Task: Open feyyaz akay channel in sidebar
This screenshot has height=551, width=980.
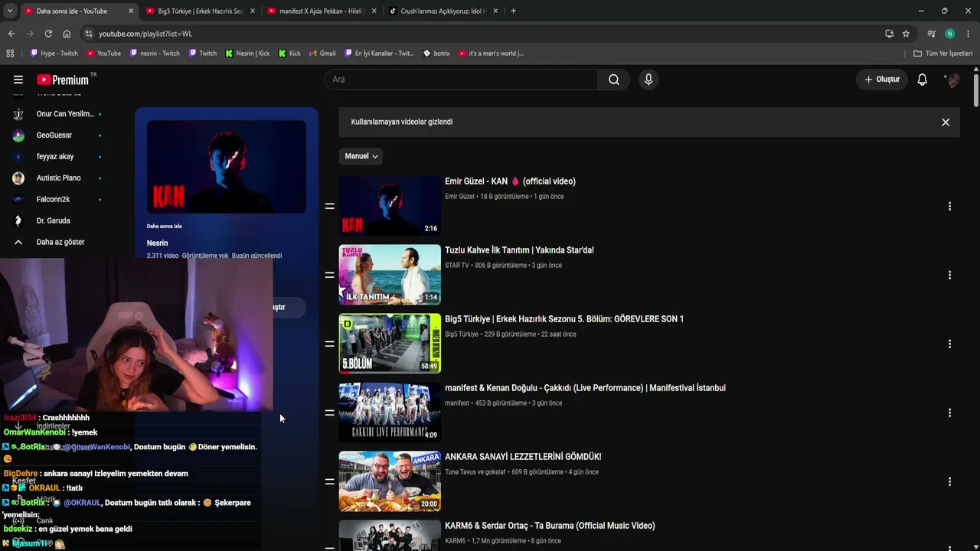Action: coord(55,157)
